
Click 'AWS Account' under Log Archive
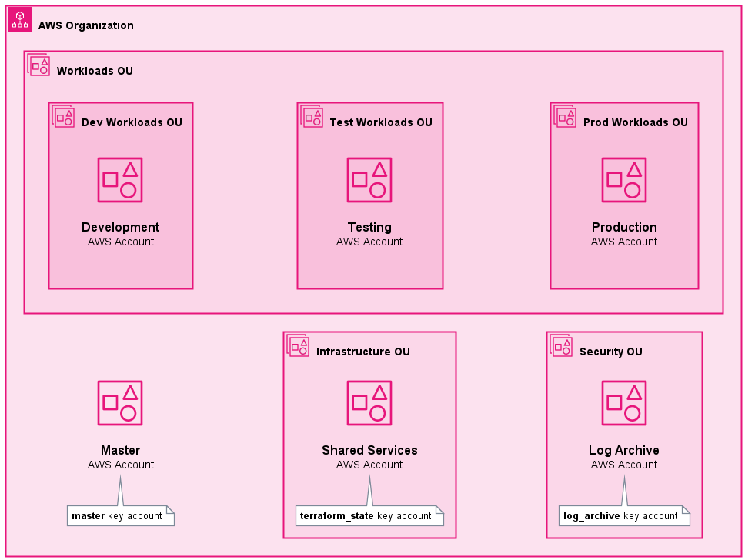point(624,465)
